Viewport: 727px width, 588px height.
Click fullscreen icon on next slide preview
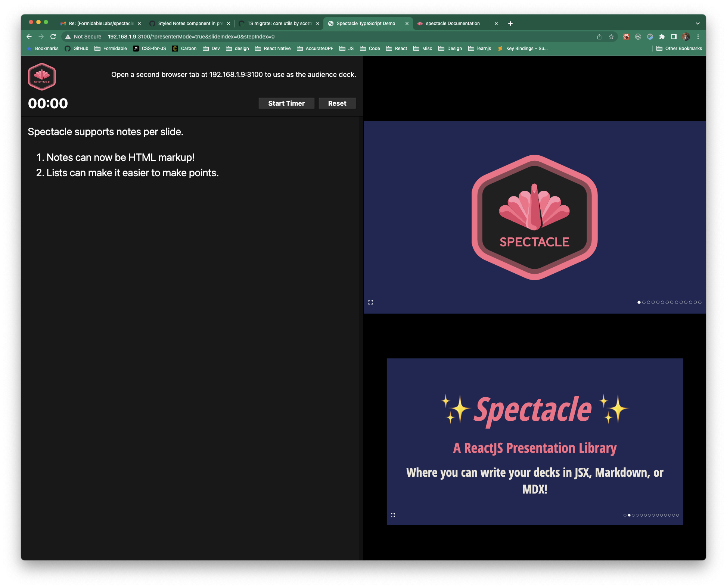(x=393, y=515)
